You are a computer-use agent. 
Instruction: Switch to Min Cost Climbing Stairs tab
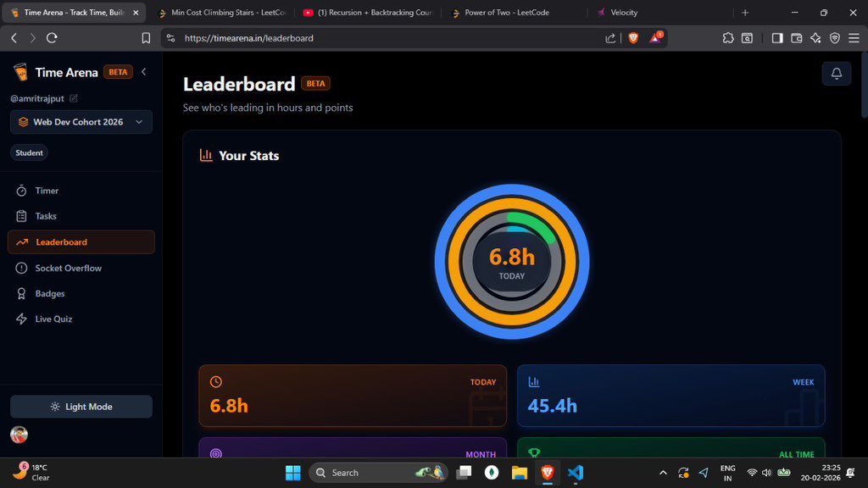click(223, 12)
